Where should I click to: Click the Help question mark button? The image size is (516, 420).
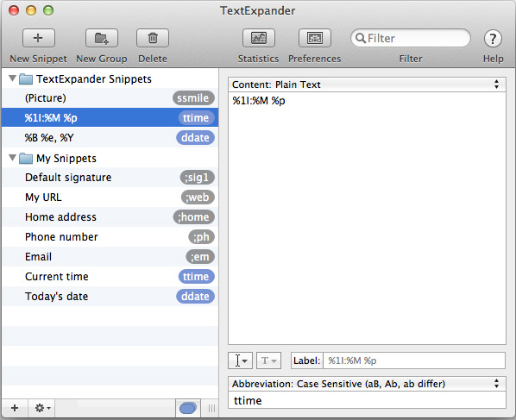[x=493, y=39]
